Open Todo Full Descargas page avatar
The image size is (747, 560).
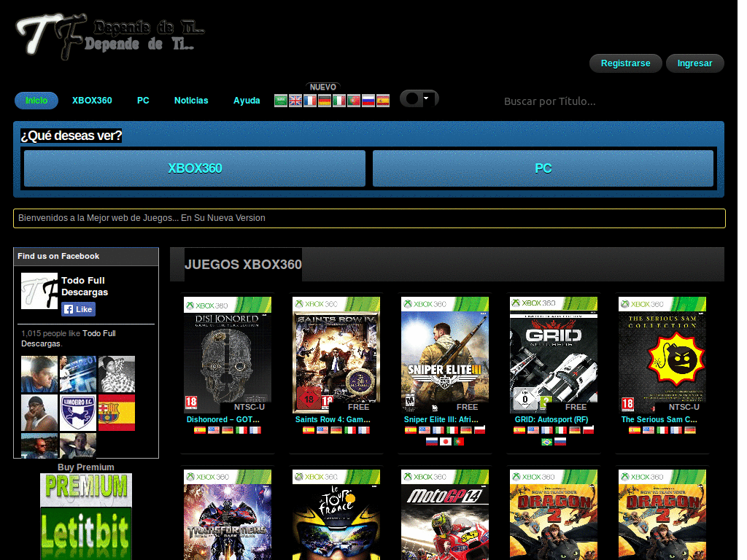(x=39, y=291)
